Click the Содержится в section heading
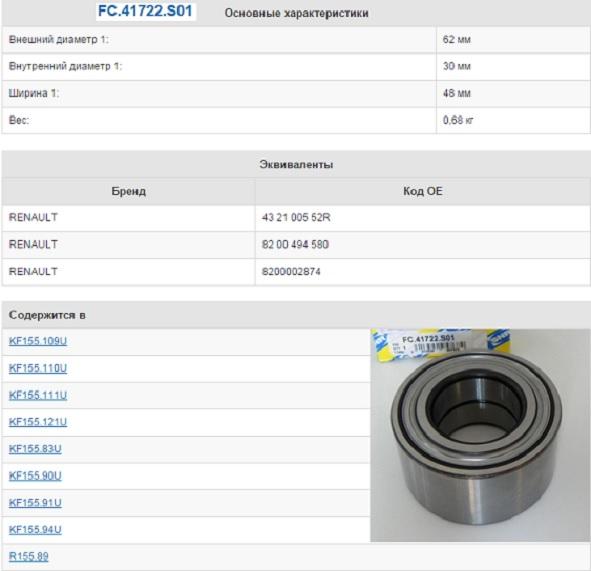 (47, 315)
